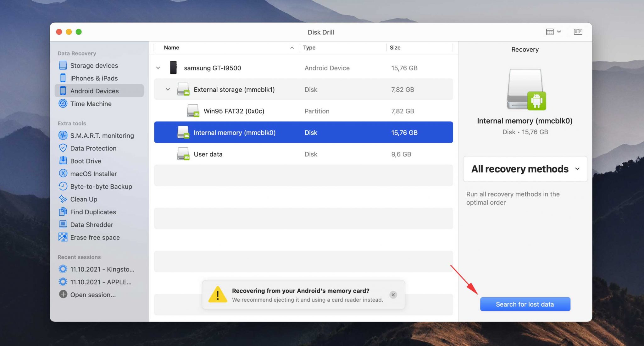The image size is (644, 346).
Task: Click the Win95 FAT32 partition icon
Action: (193, 111)
